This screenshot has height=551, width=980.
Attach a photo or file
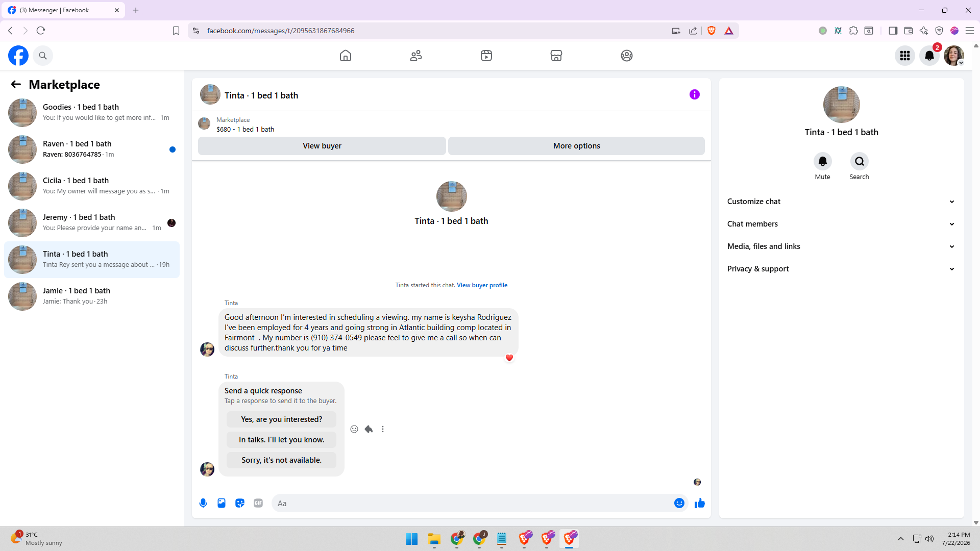pos(222,503)
